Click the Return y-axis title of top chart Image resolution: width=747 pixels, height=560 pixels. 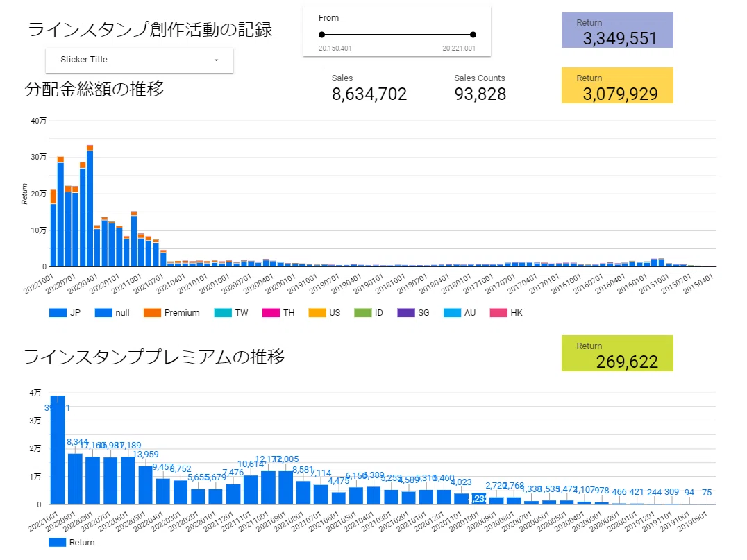24,194
